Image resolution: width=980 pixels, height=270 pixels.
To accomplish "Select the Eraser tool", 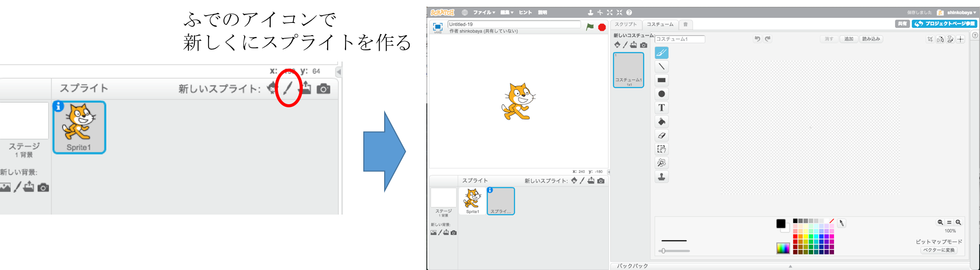I will (x=661, y=135).
